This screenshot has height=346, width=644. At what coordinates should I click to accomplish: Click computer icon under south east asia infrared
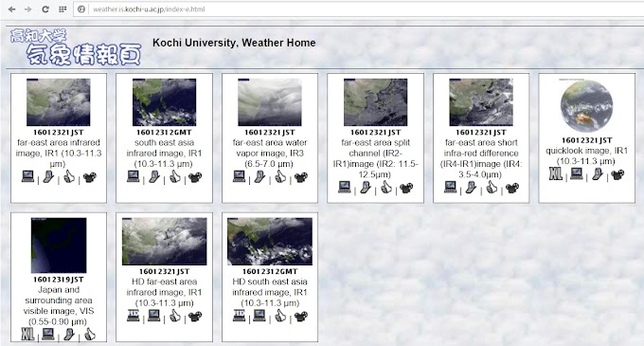(x=134, y=176)
